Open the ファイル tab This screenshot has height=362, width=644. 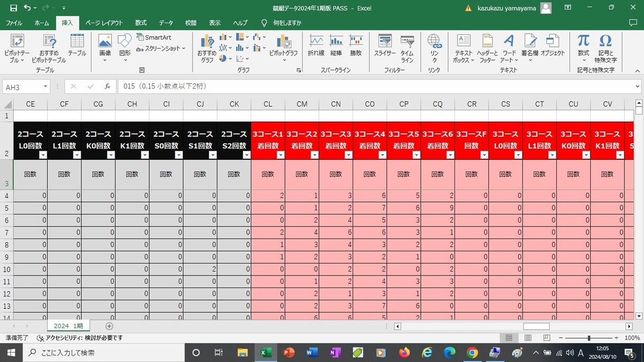coord(14,23)
